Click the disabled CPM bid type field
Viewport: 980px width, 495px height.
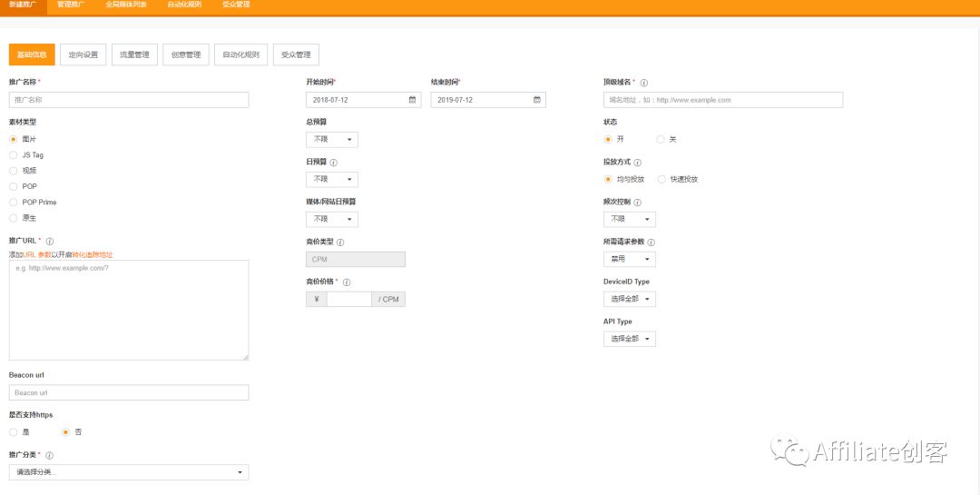tap(356, 259)
